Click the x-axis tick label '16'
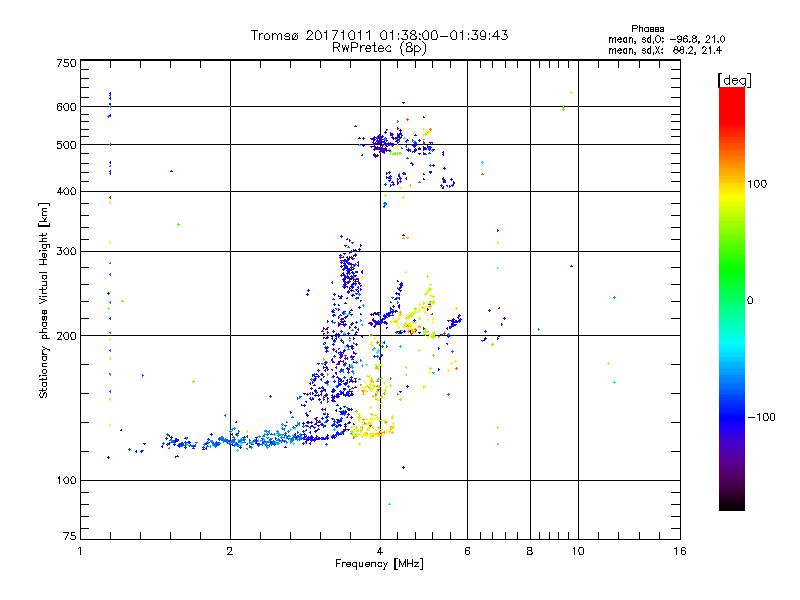 pyautogui.click(x=680, y=551)
